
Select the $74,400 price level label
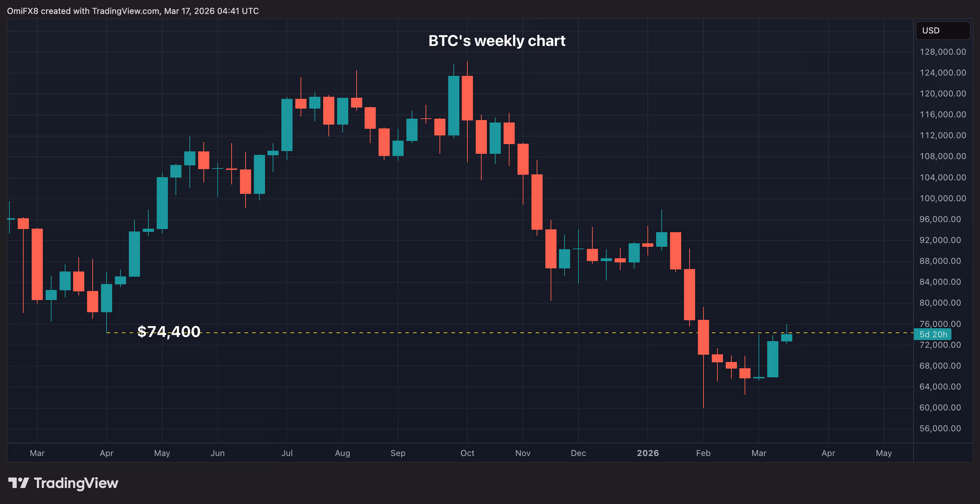pos(169,332)
